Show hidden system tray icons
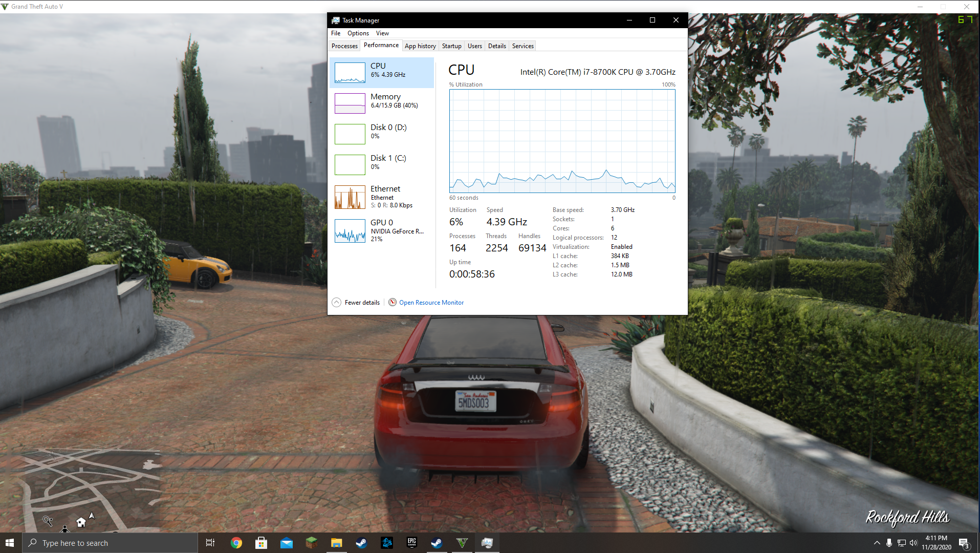This screenshot has height=553, width=980. point(877,543)
